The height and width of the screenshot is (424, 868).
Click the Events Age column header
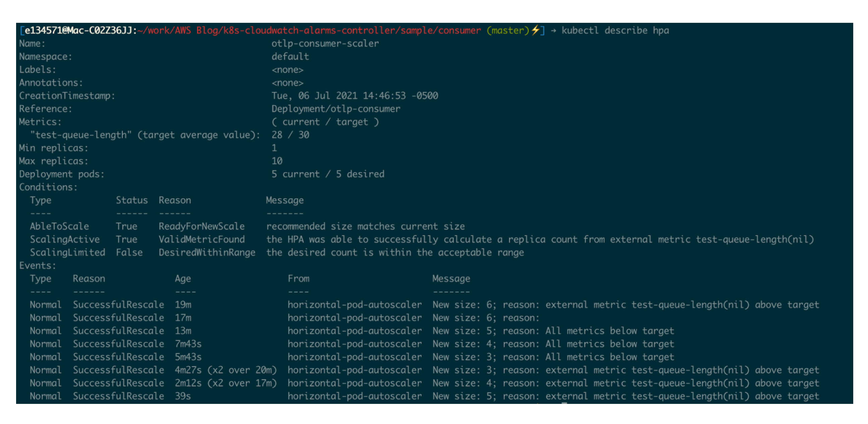click(183, 278)
